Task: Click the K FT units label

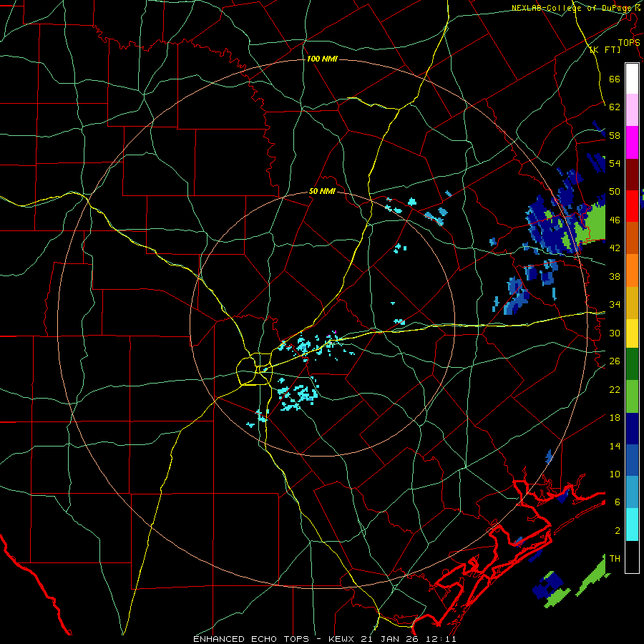Action: point(605,49)
